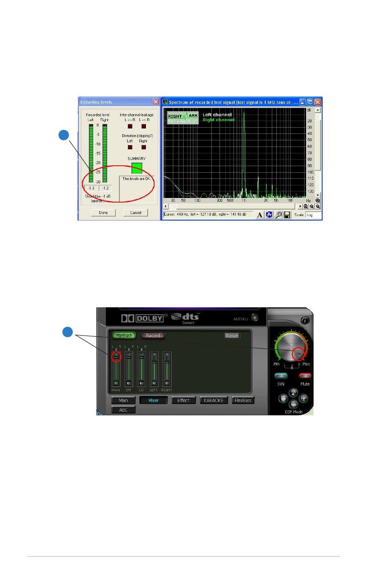Image resolution: width=390 pixels, height=588 pixels.
Task: Select the HF DSP mode icon
Action: coord(304,398)
